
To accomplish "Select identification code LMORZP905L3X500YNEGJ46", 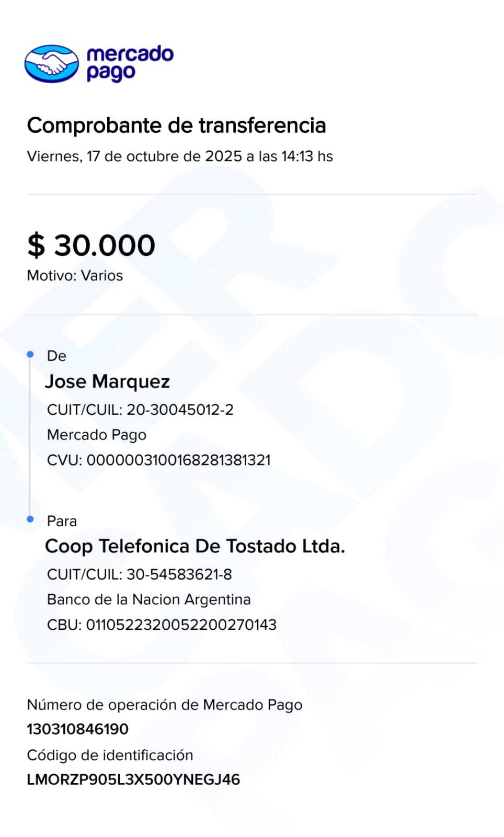I will click(x=133, y=779).
